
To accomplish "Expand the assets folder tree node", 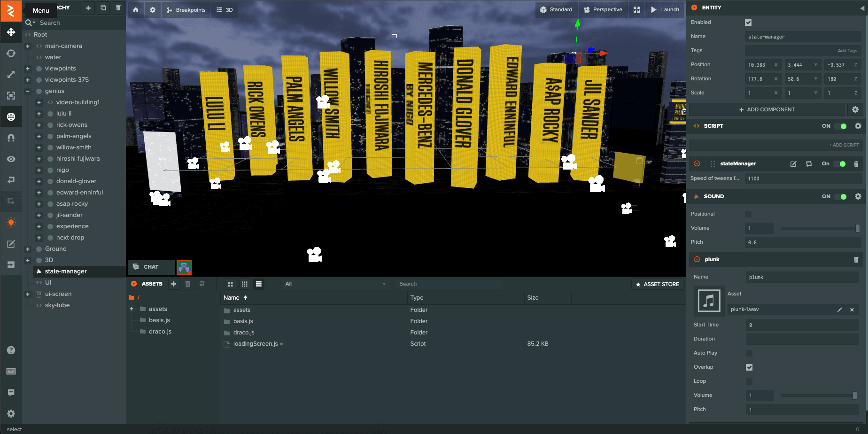I will [132, 309].
